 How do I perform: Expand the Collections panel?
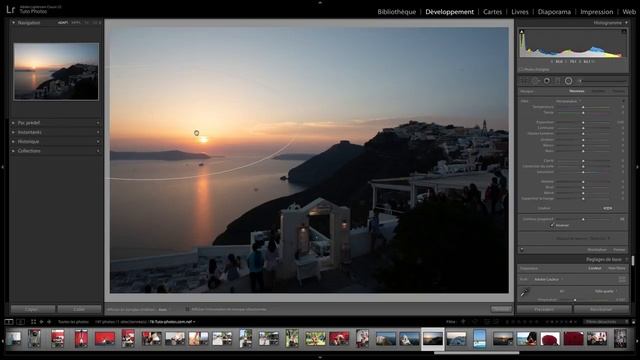tap(13, 151)
